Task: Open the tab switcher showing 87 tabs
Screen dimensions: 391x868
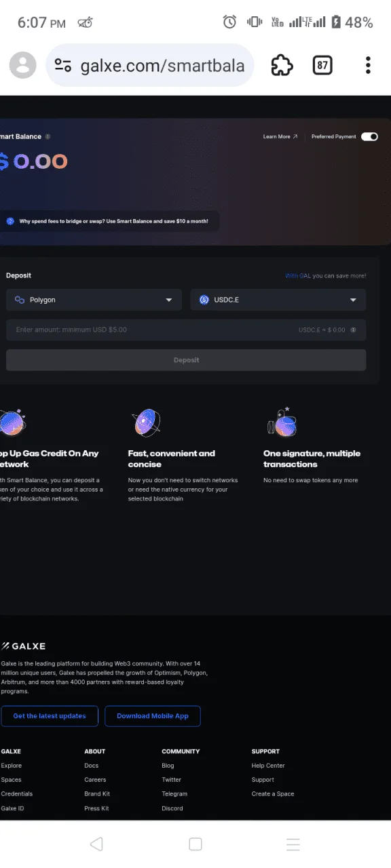Action: [322, 65]
